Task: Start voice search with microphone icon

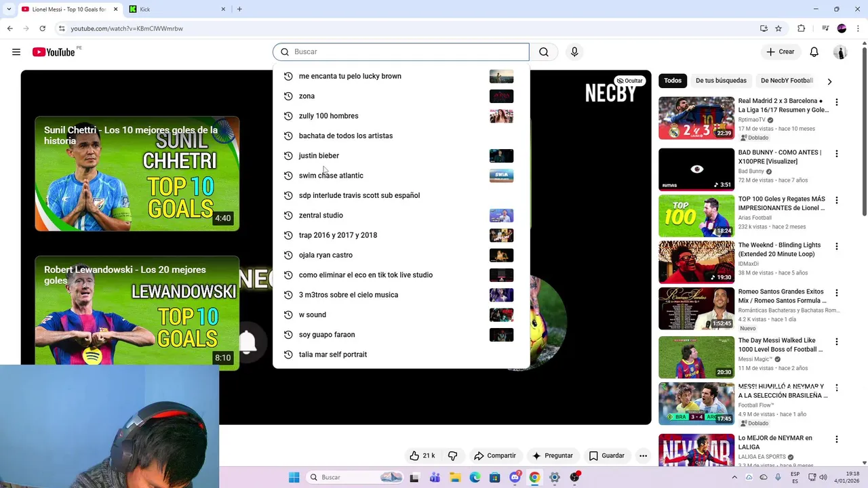Action: point(574,52)
